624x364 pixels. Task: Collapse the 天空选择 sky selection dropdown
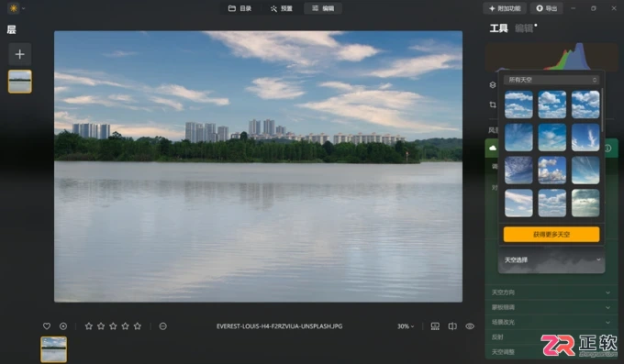552,260
